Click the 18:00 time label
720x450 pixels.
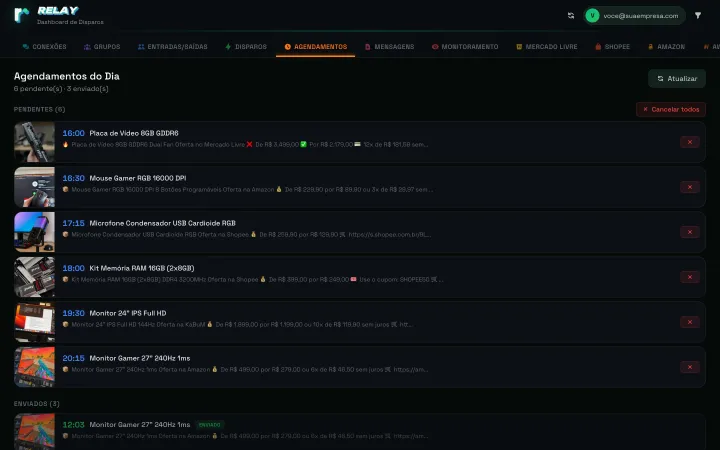[73, 268]
